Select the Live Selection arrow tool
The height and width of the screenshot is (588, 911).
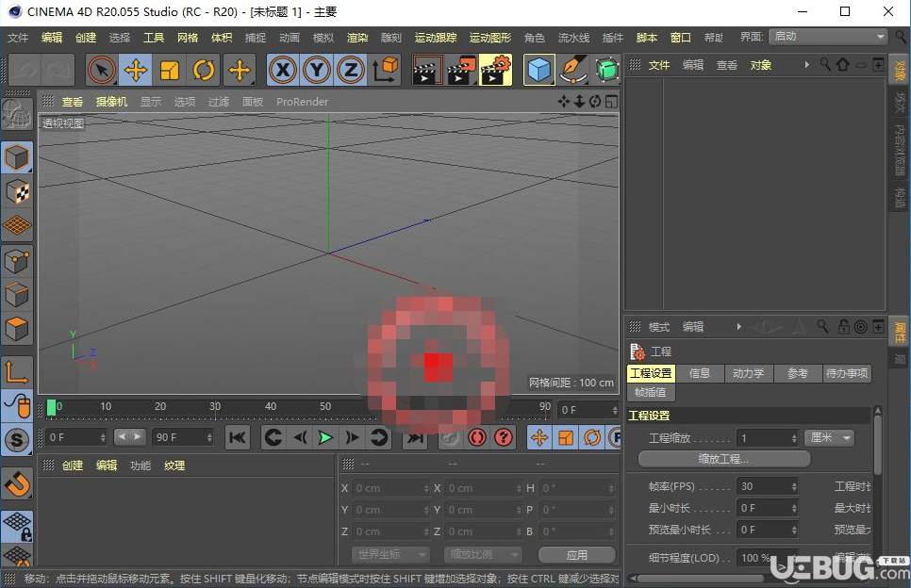click(x=102, y=71)
